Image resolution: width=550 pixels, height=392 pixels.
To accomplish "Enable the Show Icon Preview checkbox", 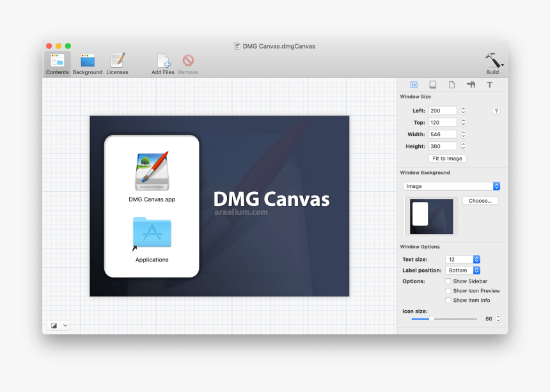I will (x=448, y=291).
